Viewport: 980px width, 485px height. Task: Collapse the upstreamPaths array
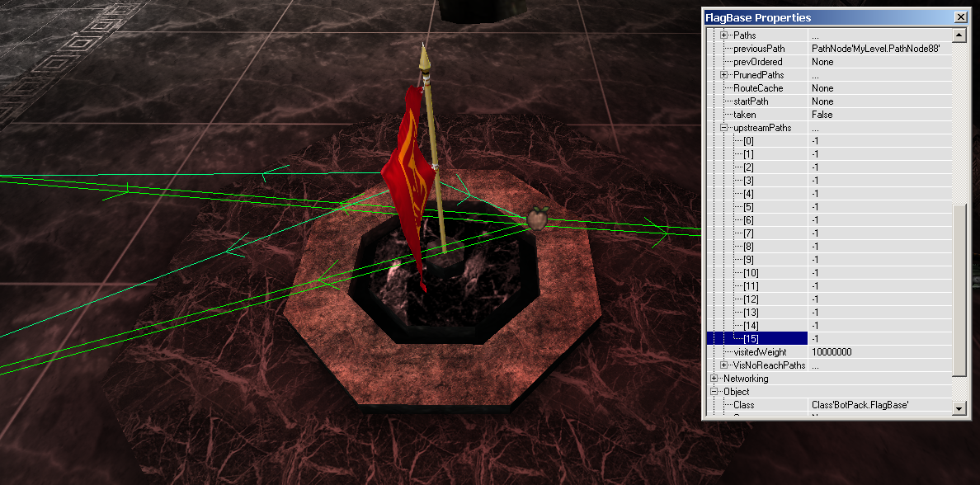tap(724, 128)
